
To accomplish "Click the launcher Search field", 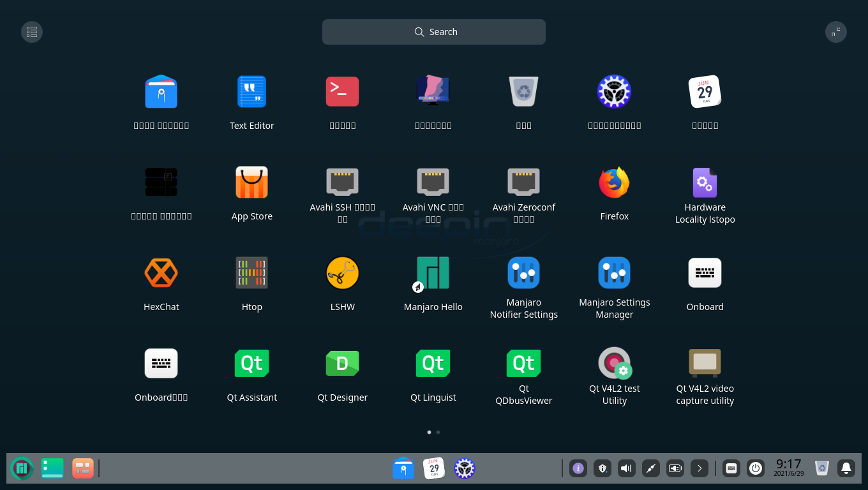I will coord(434,32).
